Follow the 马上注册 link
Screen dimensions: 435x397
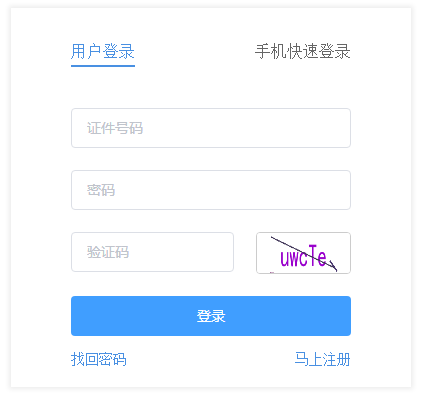click(322, 359)
